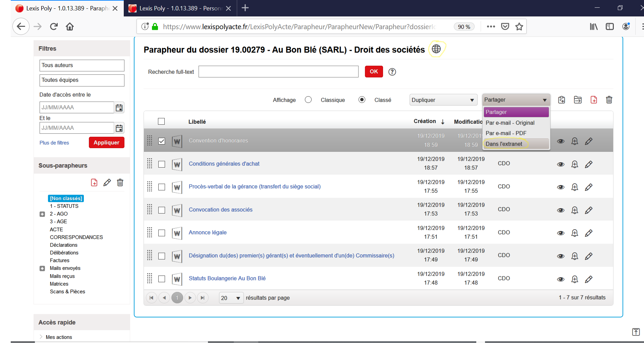This screenshot has height=362, width=644.
Task: Preview Conditions générales d'achat with eye icon
Action: point(561,164)
